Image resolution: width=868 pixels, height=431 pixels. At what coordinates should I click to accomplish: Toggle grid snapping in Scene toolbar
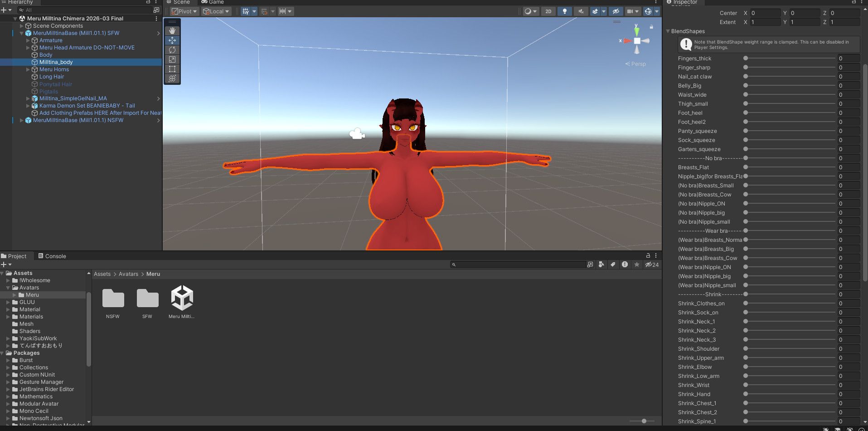click(x=264, y=11)
